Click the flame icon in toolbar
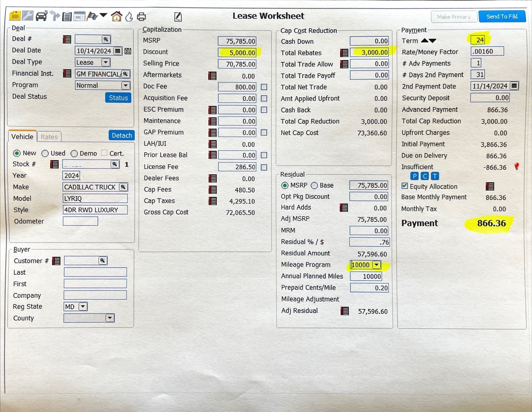 coord(129,17)
